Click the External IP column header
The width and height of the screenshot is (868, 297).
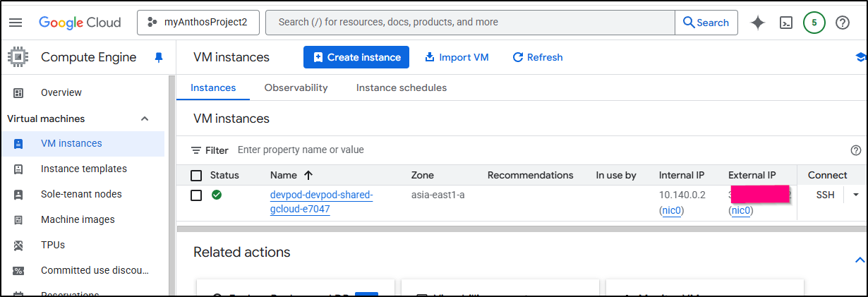[x=752, y=175]
